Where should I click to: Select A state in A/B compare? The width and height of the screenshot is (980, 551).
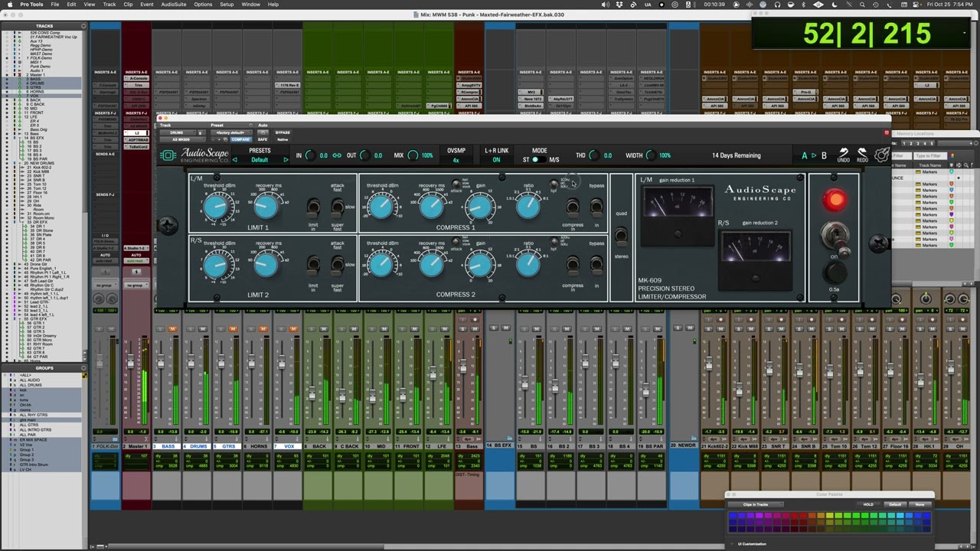tap(804, 155)
